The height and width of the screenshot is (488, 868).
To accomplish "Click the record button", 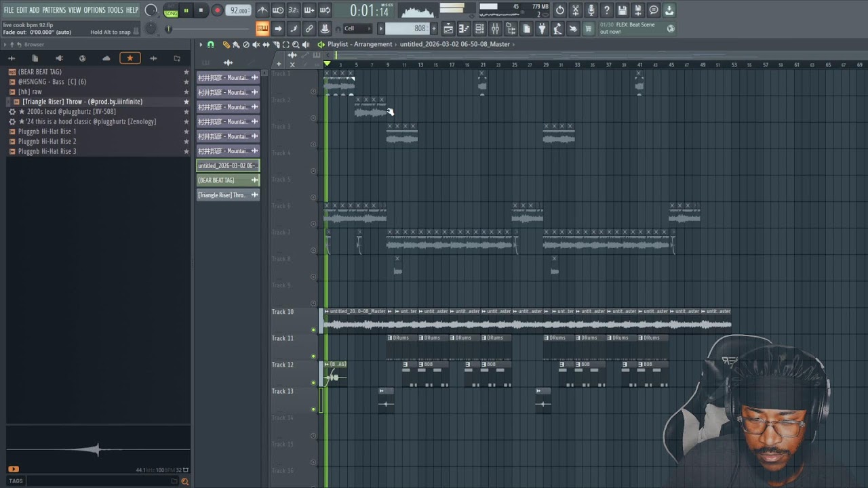I will tap(217, 10).
